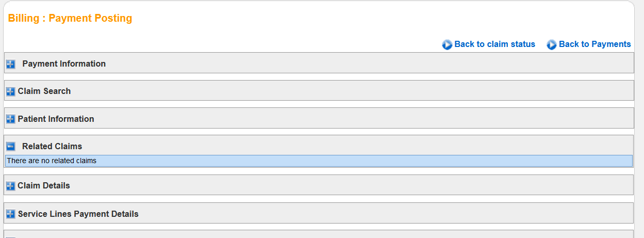This screenshot has width=644, height=238.
Task: Click the plus icon beside Claim Search
Action: tap(10, 91)
